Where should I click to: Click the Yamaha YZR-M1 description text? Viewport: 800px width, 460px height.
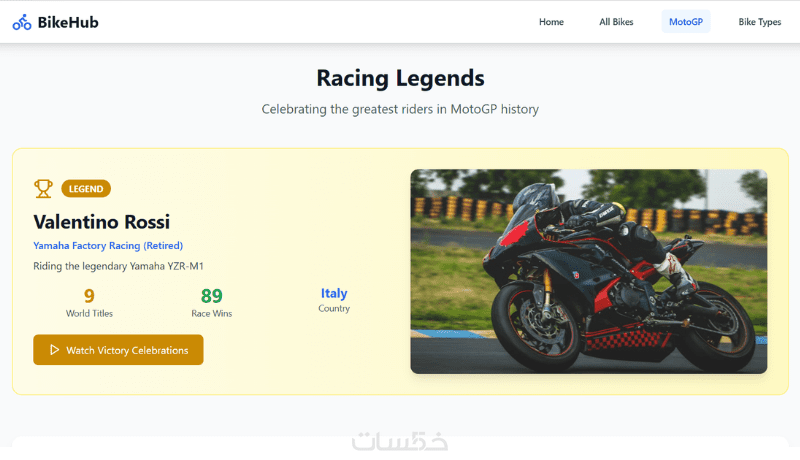[118, 266]
